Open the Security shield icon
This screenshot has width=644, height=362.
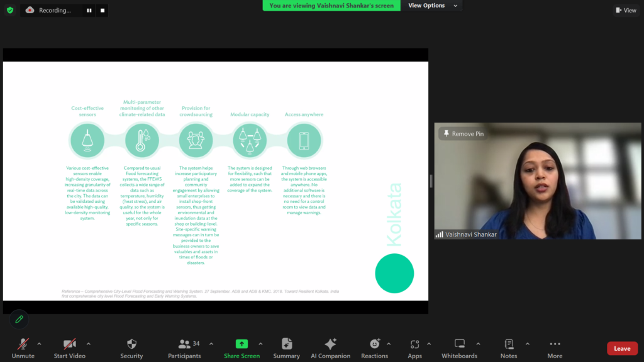[131, 344]
